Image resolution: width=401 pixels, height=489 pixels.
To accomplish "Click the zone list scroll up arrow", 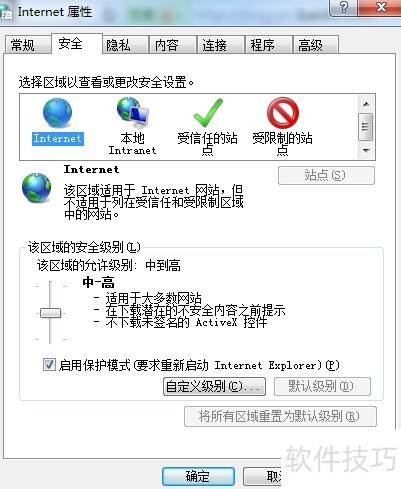I will 366,104.
